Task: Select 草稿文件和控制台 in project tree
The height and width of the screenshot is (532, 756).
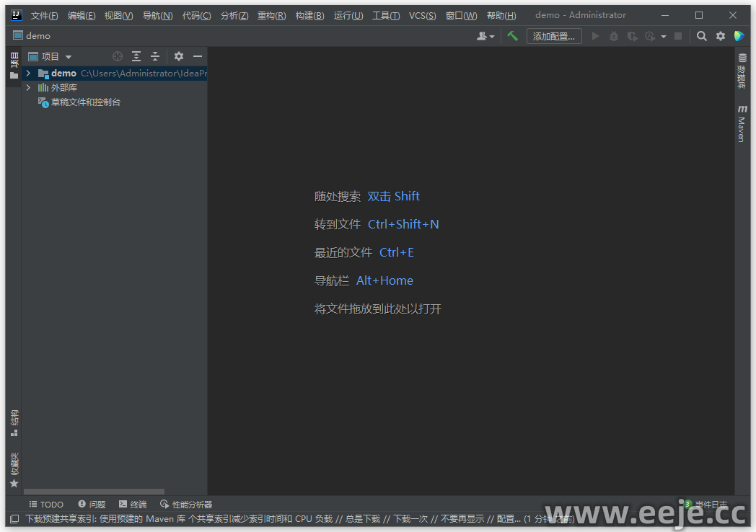Action: tap(85, 102)
